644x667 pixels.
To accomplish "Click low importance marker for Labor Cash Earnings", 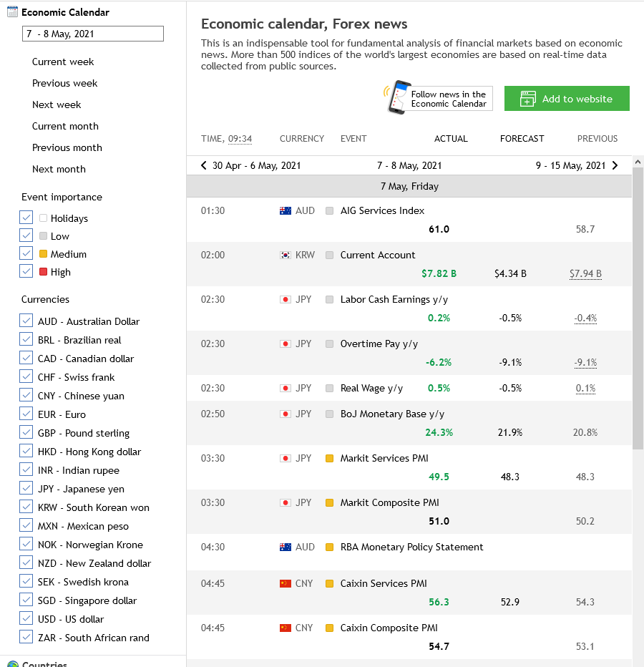I will tap(329, 299).
